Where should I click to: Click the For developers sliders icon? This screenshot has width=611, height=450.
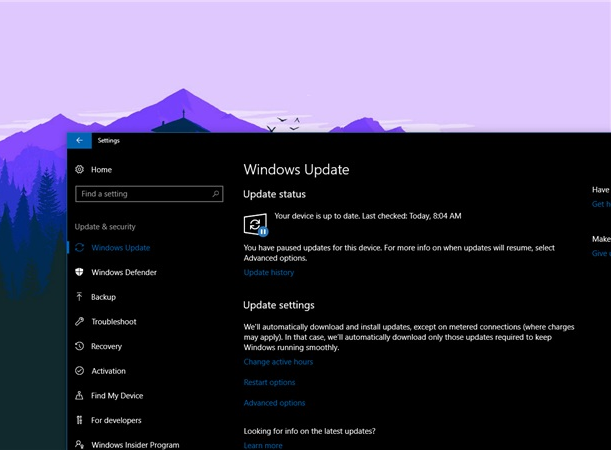click(x=79, y=420)
